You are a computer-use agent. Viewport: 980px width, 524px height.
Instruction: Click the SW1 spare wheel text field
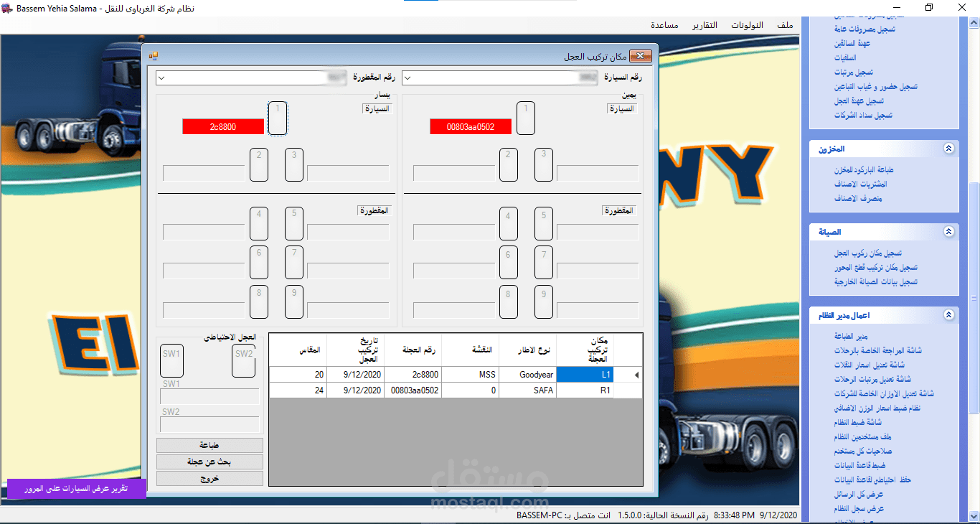[209, 397]
